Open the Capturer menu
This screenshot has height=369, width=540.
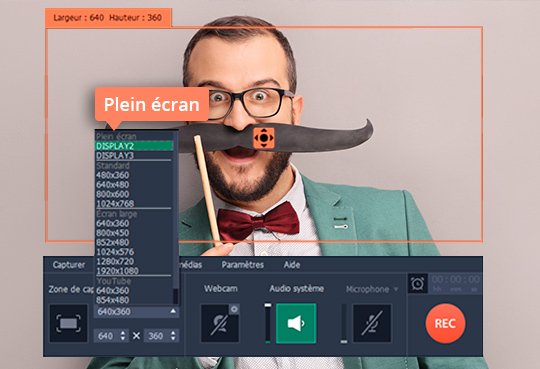(69, 265)
